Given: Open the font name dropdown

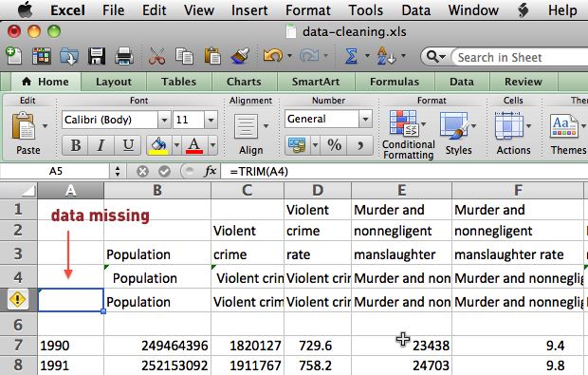Looking at the screenshot, I should tap(164, 121).
